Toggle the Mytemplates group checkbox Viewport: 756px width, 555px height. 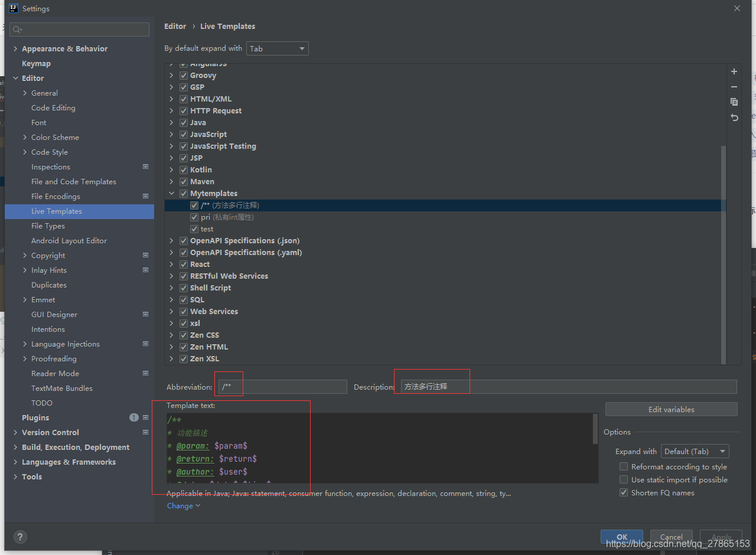click(x=184, y=194)
